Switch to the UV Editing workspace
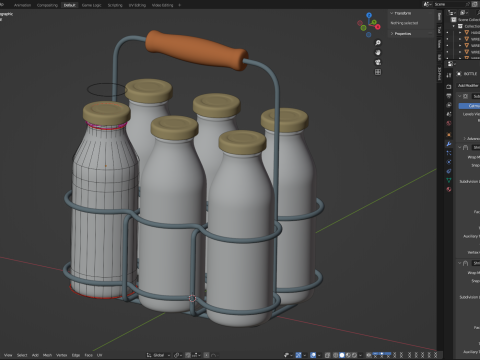The height and width of the screenshot is (360, 480). click(137, 5)
